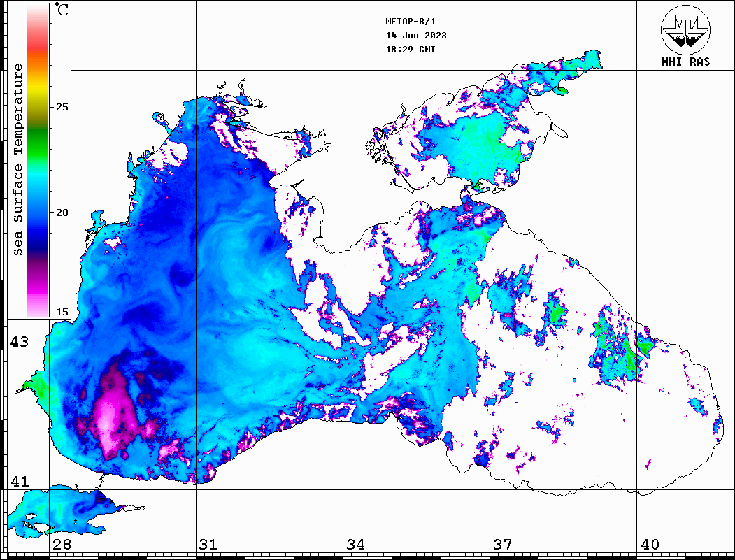
Task: Click the 'MHI RAS' label text
Action: [686, 62]
